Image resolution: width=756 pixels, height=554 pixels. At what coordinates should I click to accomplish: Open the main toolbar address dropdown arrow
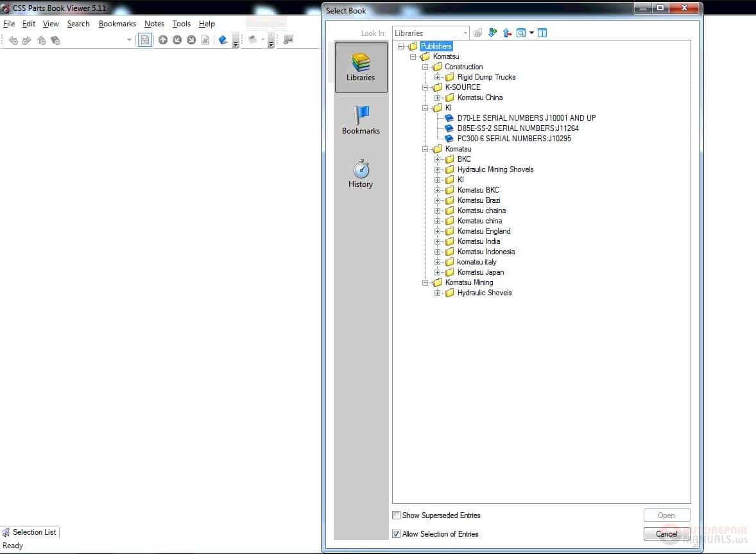129,40
